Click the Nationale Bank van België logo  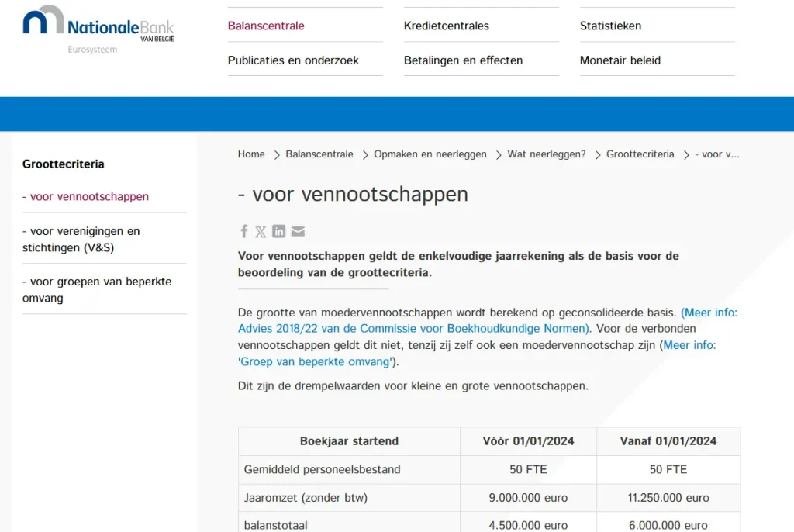point(98,28)
